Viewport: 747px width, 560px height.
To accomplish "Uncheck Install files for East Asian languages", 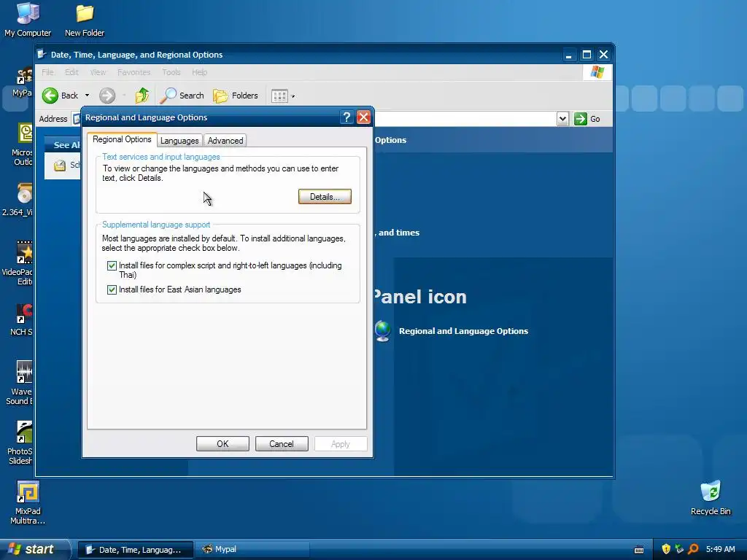I will 112,289.
